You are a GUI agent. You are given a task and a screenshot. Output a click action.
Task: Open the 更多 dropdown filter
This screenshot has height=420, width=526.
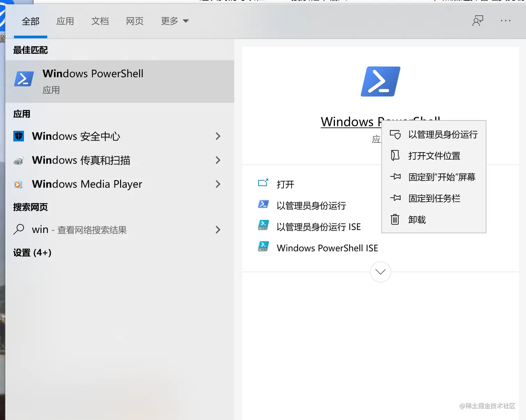[x=175, y=21]
